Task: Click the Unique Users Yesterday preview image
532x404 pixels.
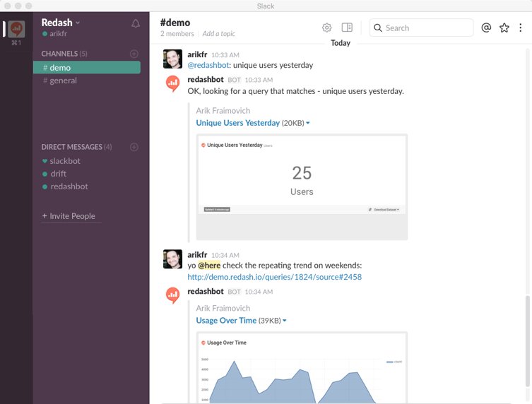Action: point(302,187)
